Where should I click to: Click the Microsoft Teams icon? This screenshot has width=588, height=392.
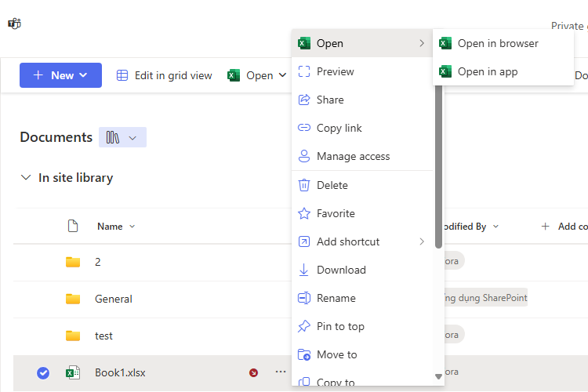(14, 24)
